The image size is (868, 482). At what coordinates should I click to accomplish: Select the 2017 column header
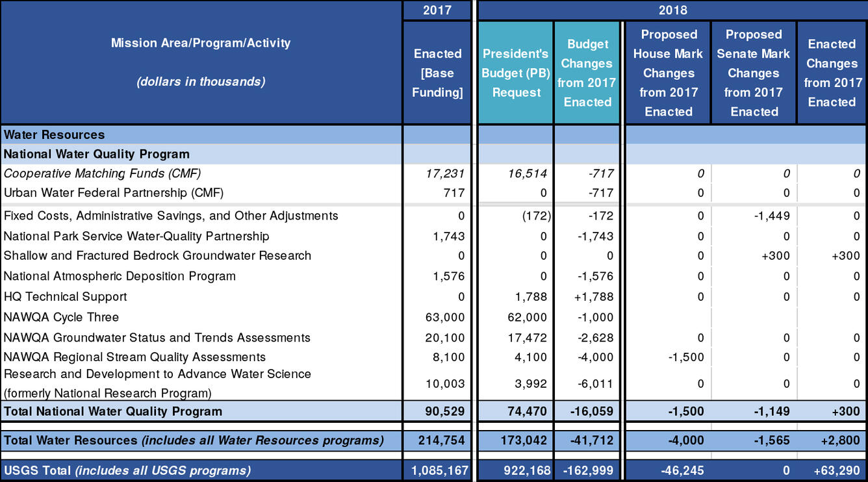(437, 10)
